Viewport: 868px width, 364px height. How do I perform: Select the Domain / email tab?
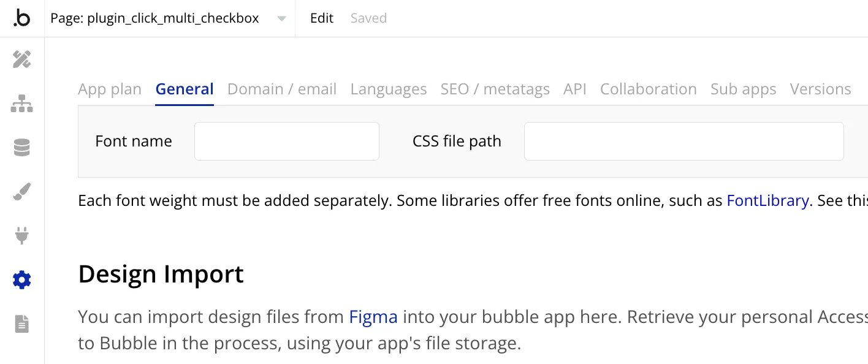point(282,89)
